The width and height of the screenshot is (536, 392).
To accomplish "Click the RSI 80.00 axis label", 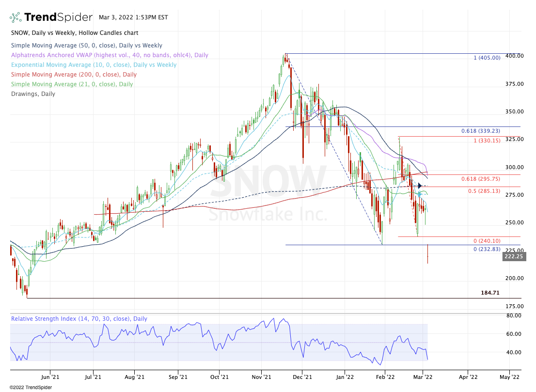I will (x=513, y=315).
